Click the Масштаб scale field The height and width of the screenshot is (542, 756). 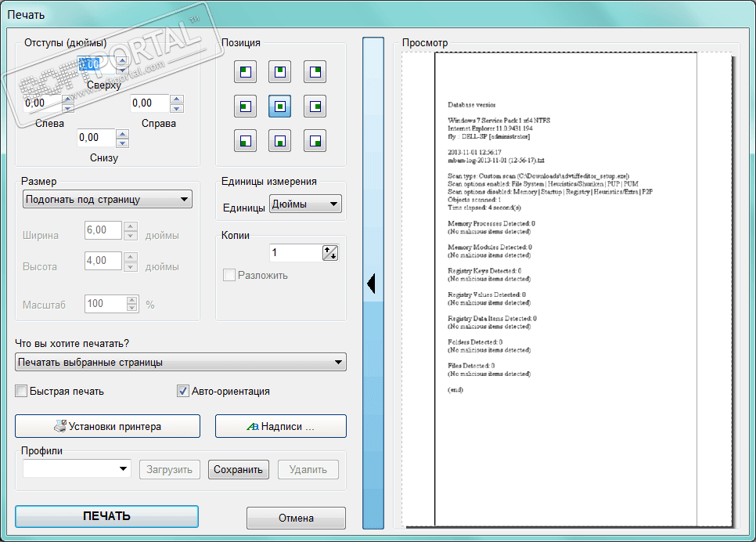coord(106,304)
